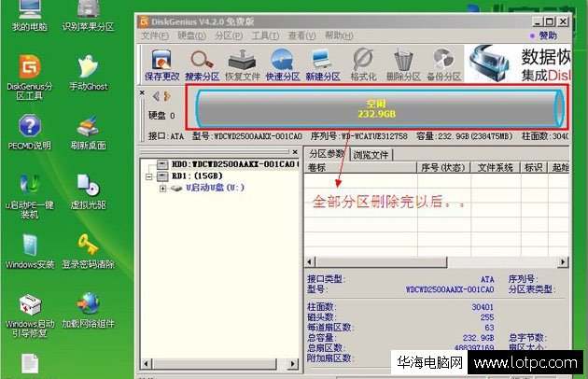
Task: Click partition table scrollbar right arrow
Action: tap(563, 262)
